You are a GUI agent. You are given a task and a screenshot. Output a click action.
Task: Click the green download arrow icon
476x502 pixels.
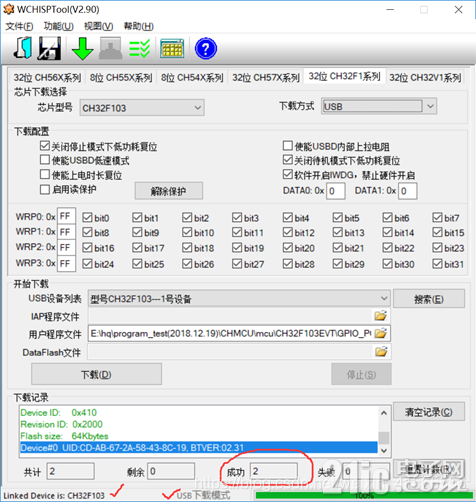click(82, 49)
